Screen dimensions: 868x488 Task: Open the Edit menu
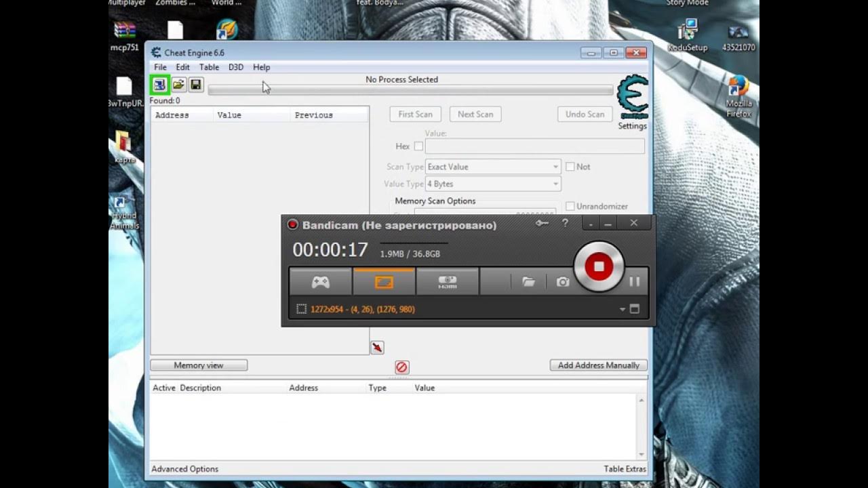(x=183, y=67)
